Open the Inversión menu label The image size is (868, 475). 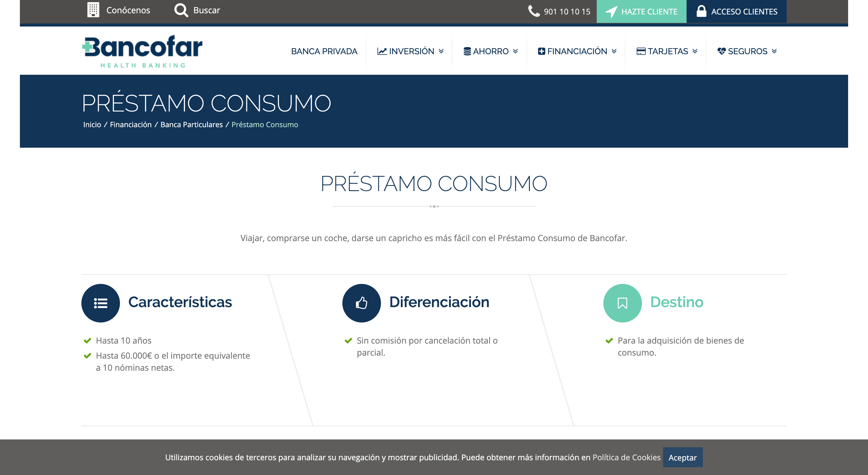tap(411, 51)
